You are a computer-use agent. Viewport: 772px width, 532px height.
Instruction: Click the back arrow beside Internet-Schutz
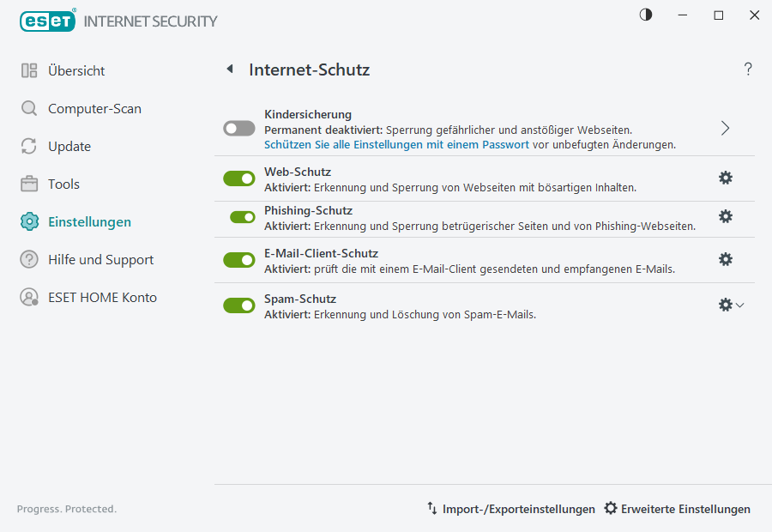[x=229, y=70]
